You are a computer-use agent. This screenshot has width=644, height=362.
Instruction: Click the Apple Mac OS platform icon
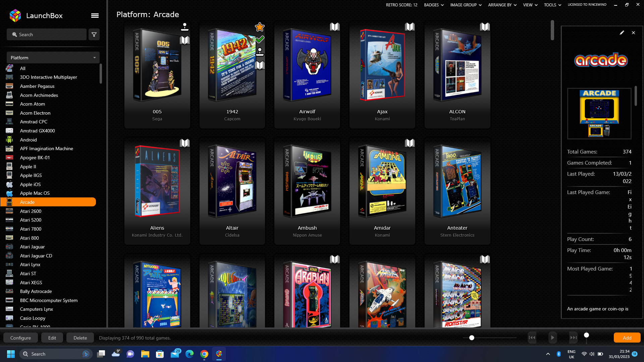click(9, 193)
